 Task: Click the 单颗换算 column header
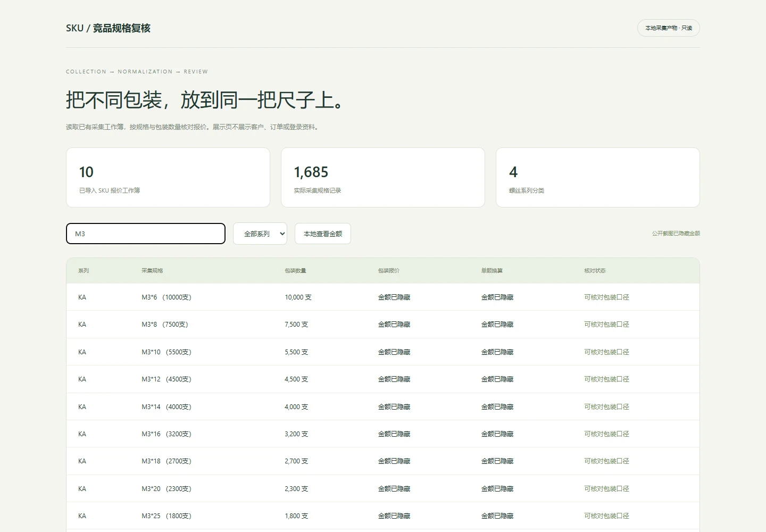tap(492, 271)
